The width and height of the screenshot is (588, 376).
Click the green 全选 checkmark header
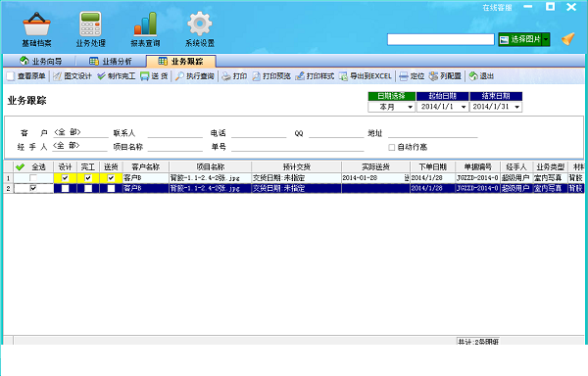click(20, 166)
